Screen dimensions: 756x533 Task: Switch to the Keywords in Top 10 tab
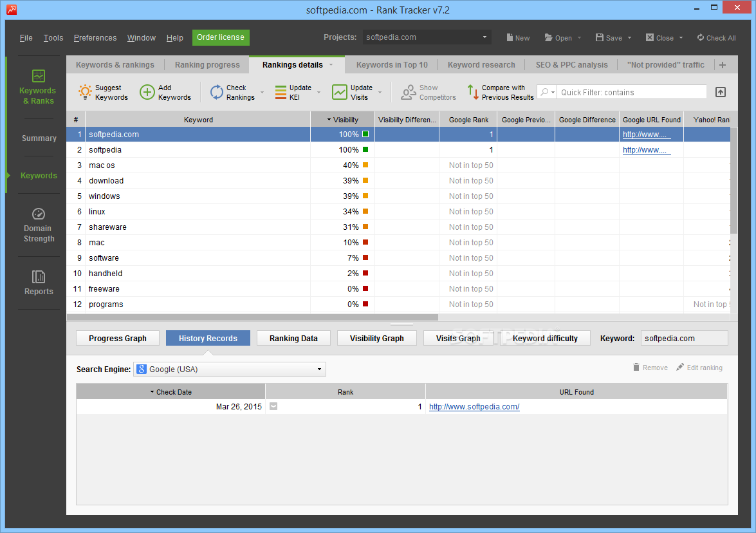(391, 64)
